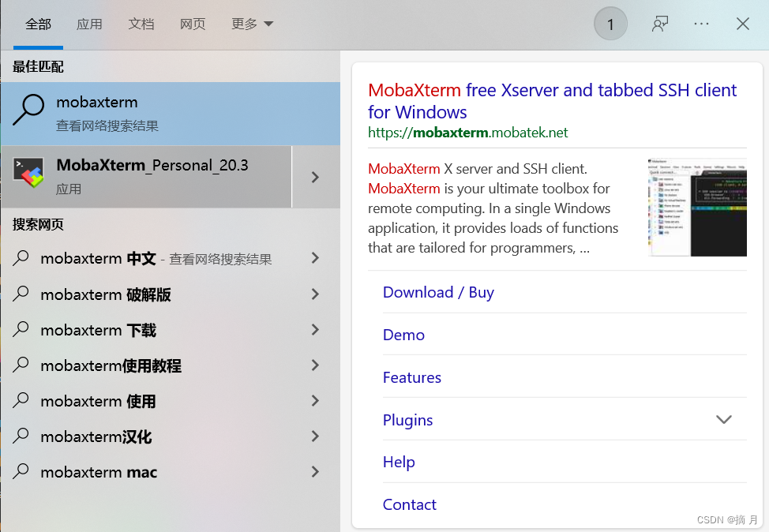Click search icon next to mobaxterm使用教程
This screenshot has height=532, width=769.
[21, 365]
